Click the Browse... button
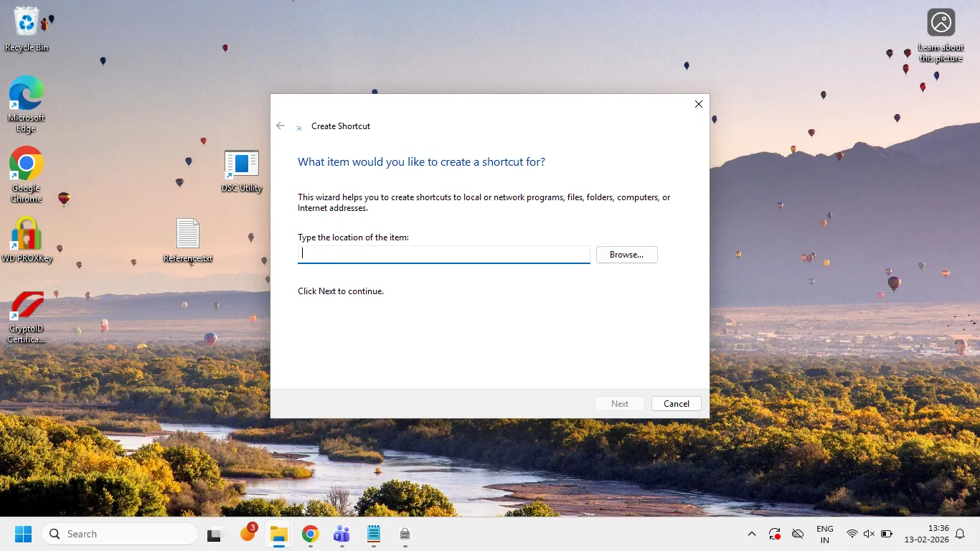Viewport: 980px width, 551px height. 626,255
